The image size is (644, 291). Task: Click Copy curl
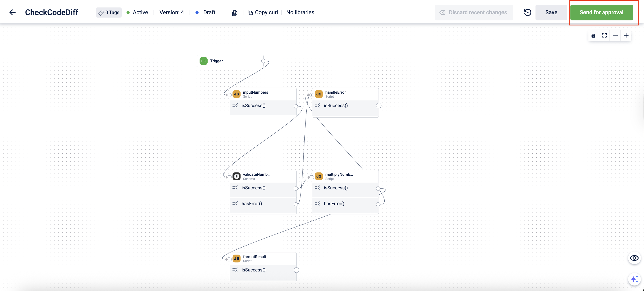coord(263,13)
